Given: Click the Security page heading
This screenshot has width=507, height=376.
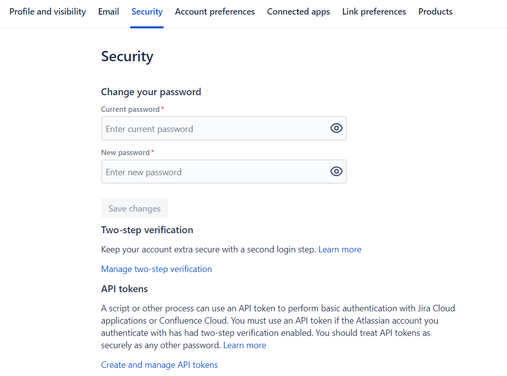Looking at the screenshot, I should (x=127, y=57).
